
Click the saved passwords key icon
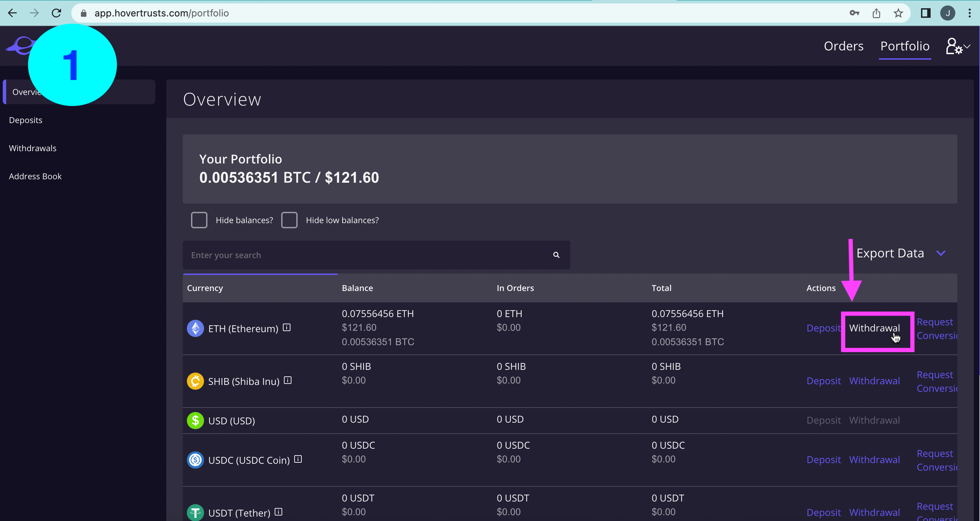pyautogui.click(x=854, y=13)
